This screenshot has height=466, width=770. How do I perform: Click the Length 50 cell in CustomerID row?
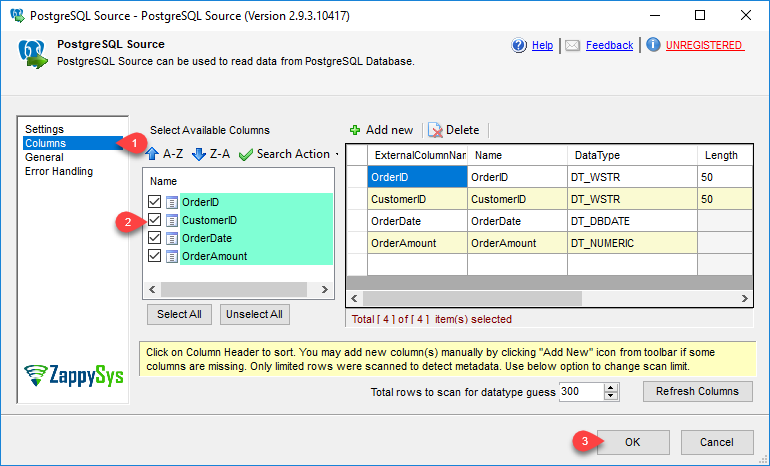(x=725, y=199)
